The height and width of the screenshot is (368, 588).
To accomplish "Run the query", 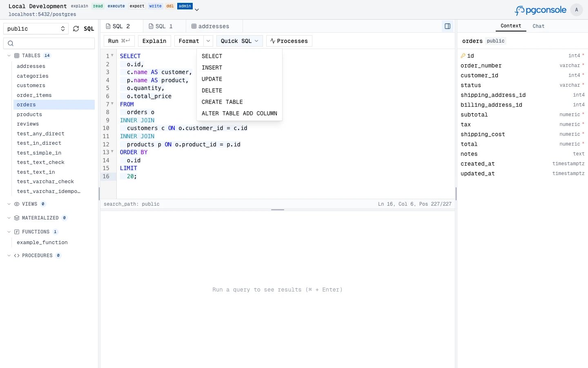I will [x=119, y=41].
